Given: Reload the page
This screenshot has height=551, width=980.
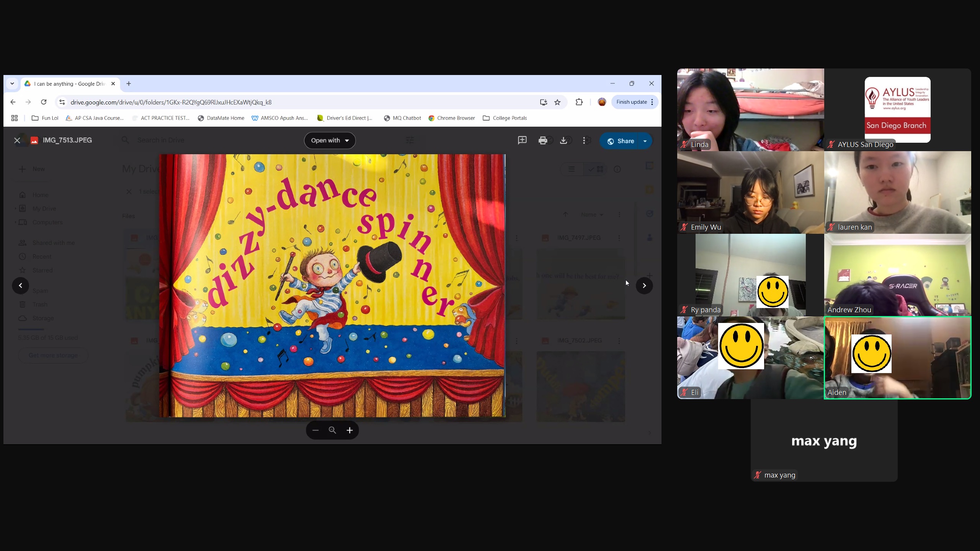Looking at the screenshot, I should click(x=44, y=102).
